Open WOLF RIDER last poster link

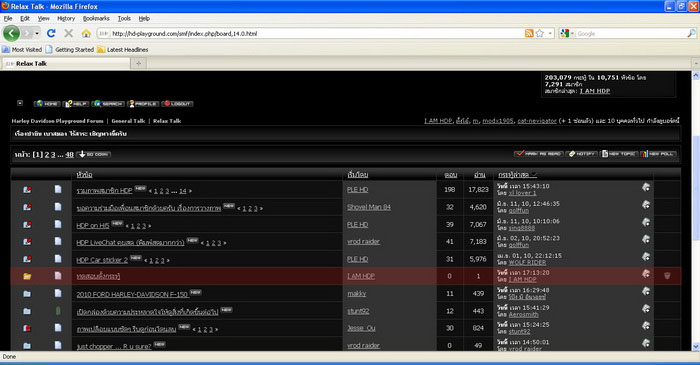pyautogui.click(x=527, y=262)
